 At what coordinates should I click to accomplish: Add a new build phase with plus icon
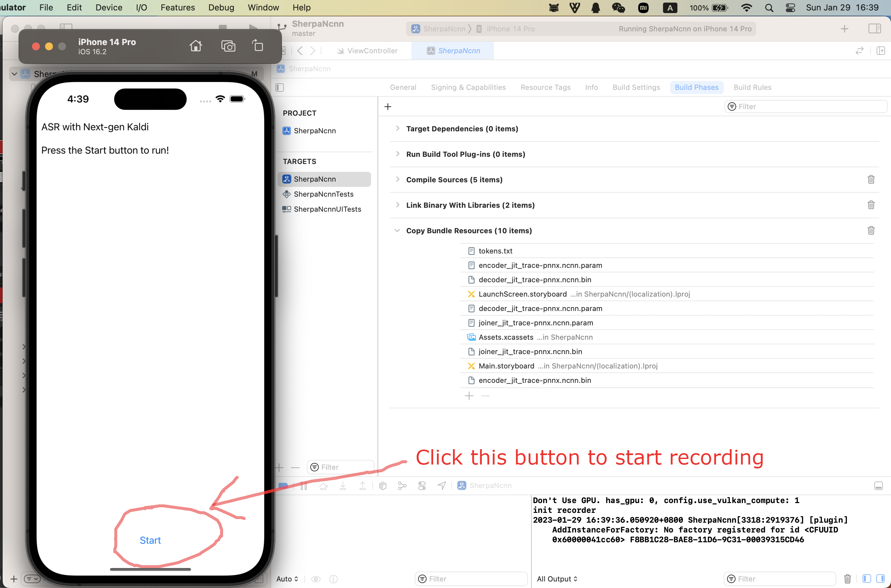coord(388,107)
